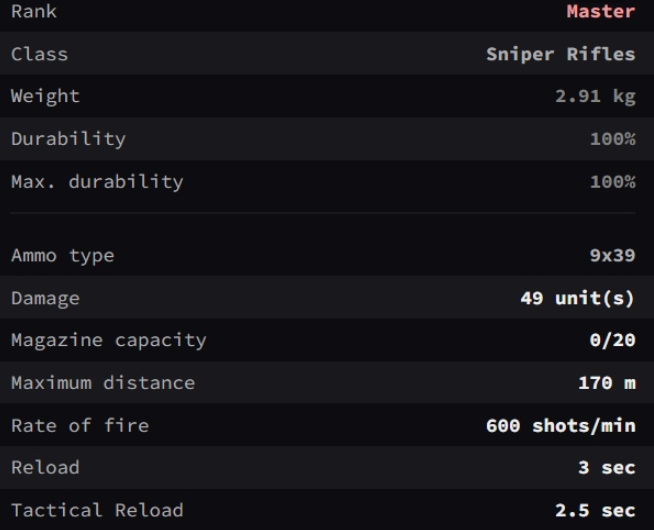The height and width of the screenshot is (530, 654).
Task: Select the Magazine capacity label
Action: [x=108, y=341]
